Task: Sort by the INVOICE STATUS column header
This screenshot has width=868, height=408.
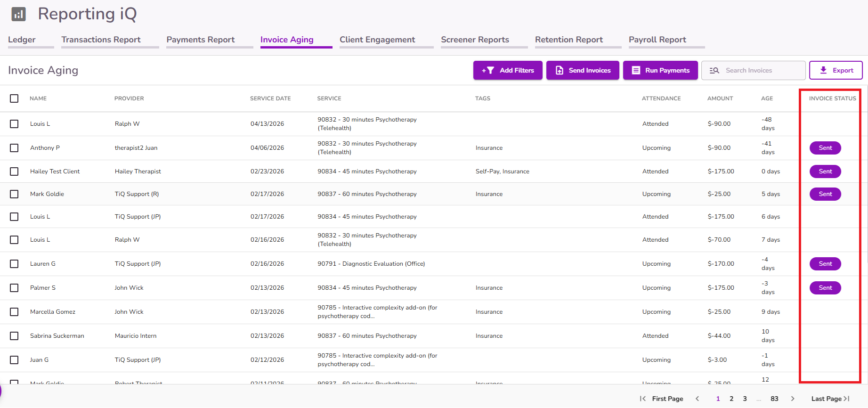Action: click(x=833, y=98)
